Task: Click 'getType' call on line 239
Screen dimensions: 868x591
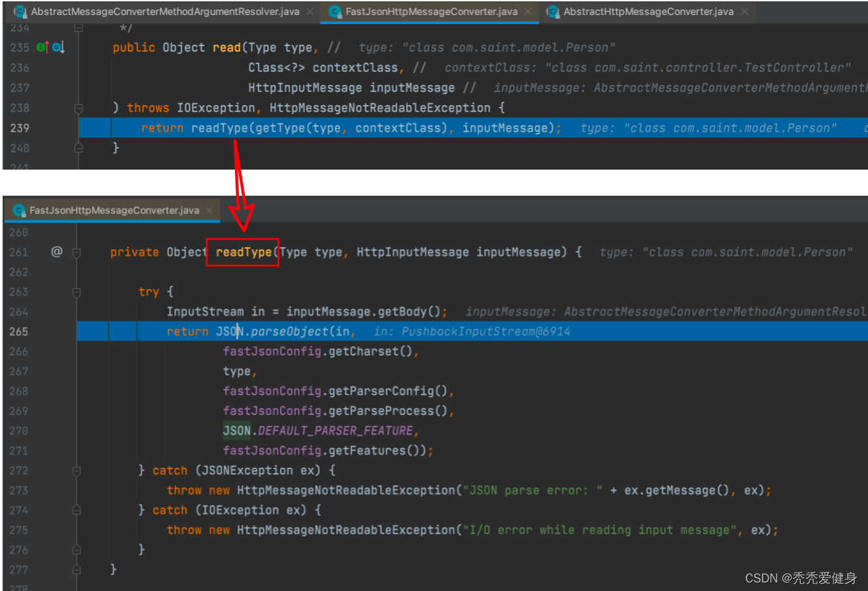Action: point(280,128)
